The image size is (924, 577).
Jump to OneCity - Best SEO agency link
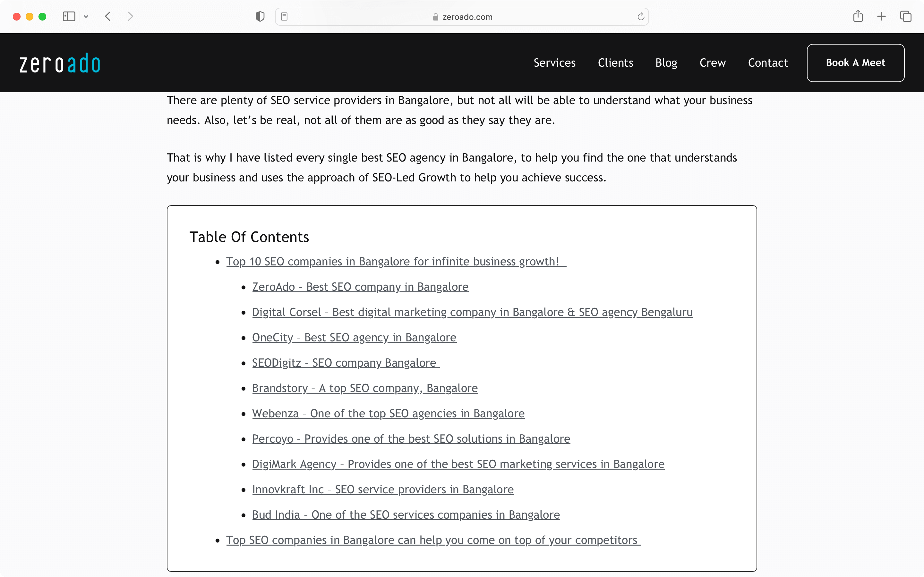click(x=354, y=337)
